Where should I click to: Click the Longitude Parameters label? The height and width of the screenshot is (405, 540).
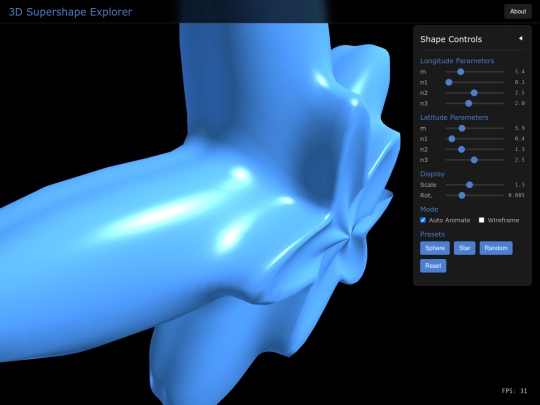pos(457,61)
